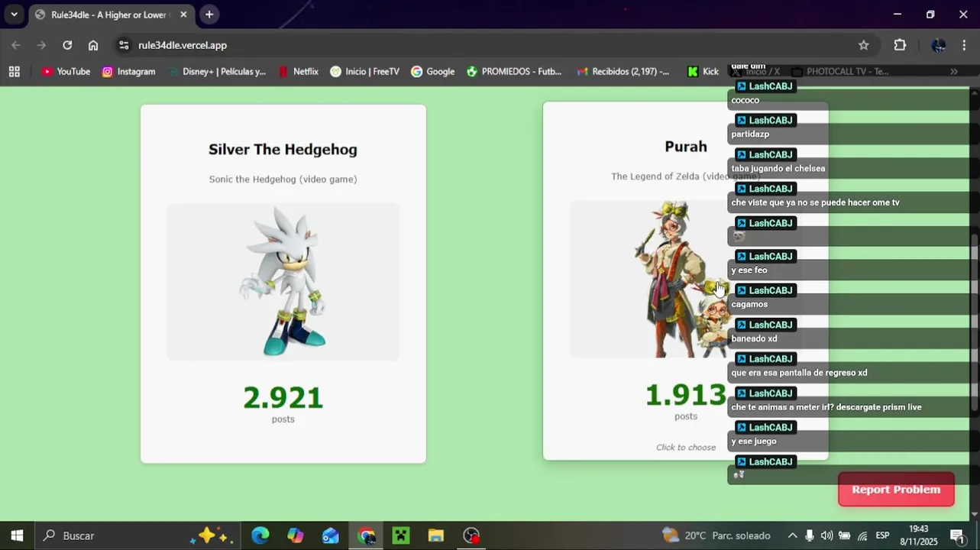980x550 pixels.
Task: Open the browser home page
Action: point(93,45)
